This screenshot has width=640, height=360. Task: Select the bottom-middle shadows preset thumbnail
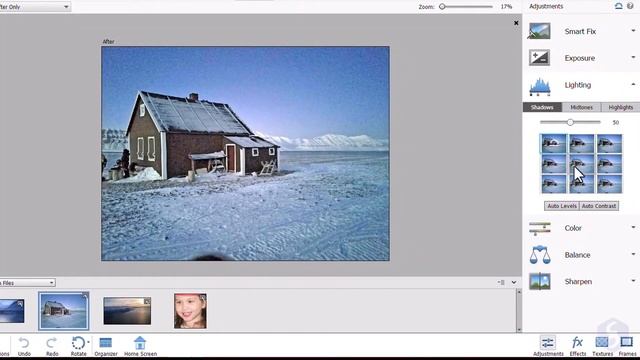coord(582,184)
